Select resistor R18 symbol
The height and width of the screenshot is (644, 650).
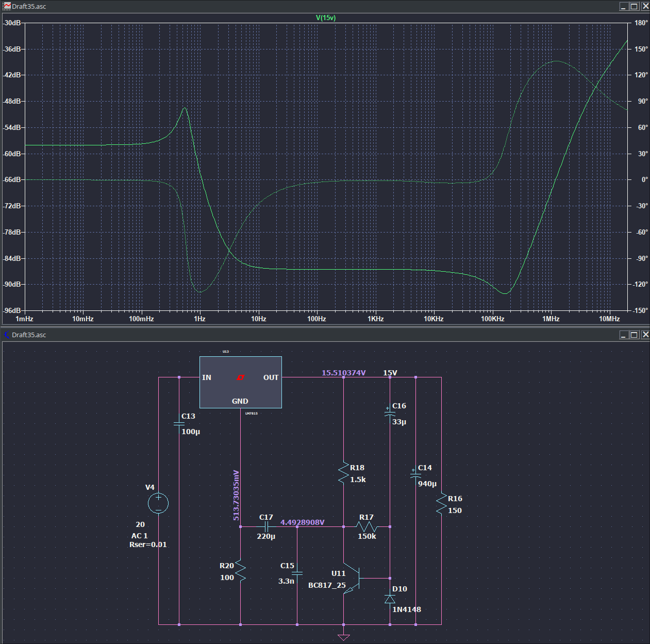coord(343,473)
